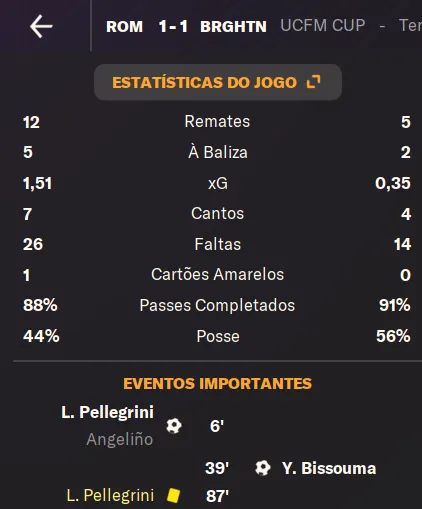
Task: Select goalscorer L. Pellegrini name
Action: [x=108, y=412]
